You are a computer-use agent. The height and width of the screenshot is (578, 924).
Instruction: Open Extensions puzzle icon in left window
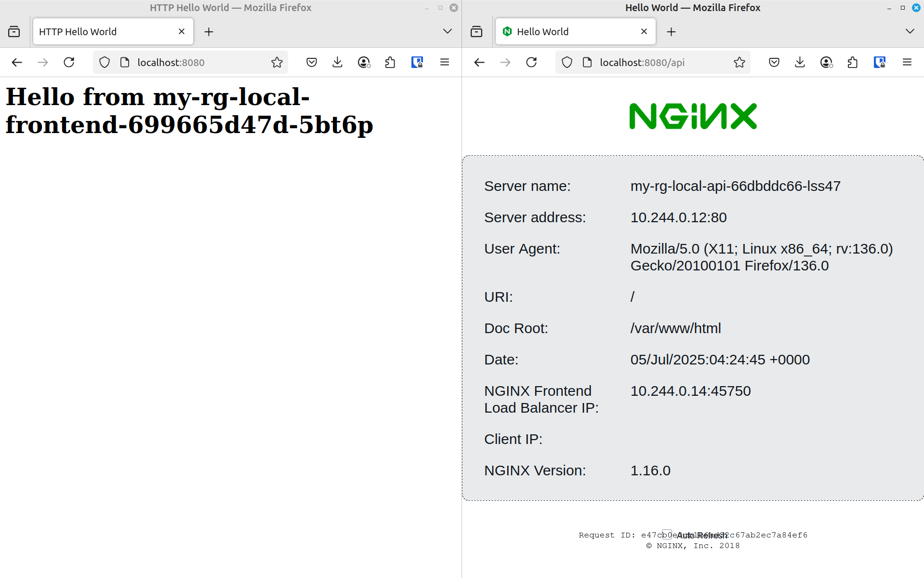point(390,62)
